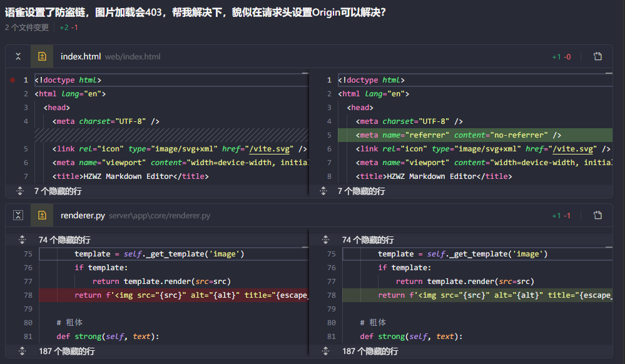Collapse the index.html diff section
625x364 pixels.
[18, 56]
